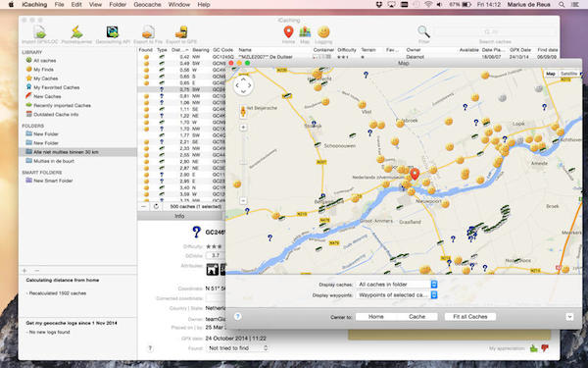Select All caches in Library
The width and height of the screenshot is (588, 368).
pyautogui.click(x=45, y=61)
